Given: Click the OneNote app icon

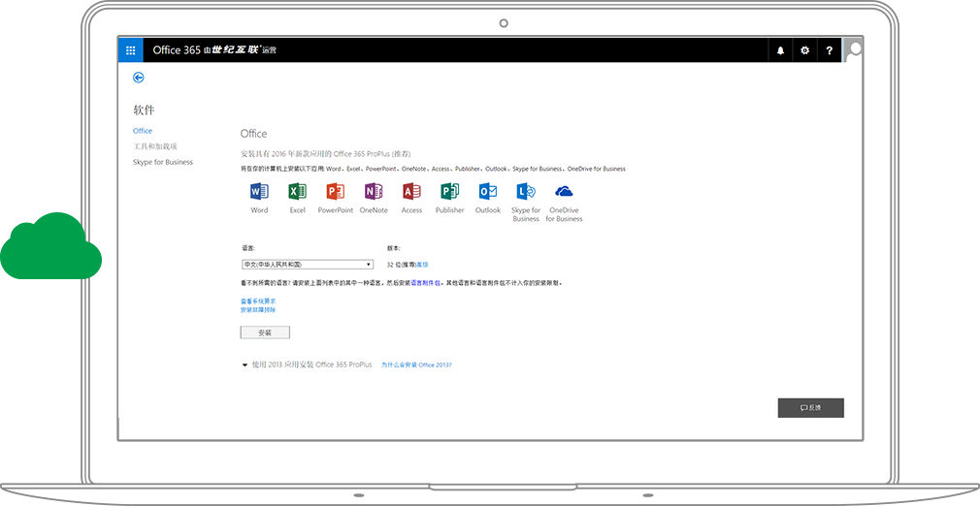Looking at the screenshot, I should pyautogui.click(x=374, y=191).
